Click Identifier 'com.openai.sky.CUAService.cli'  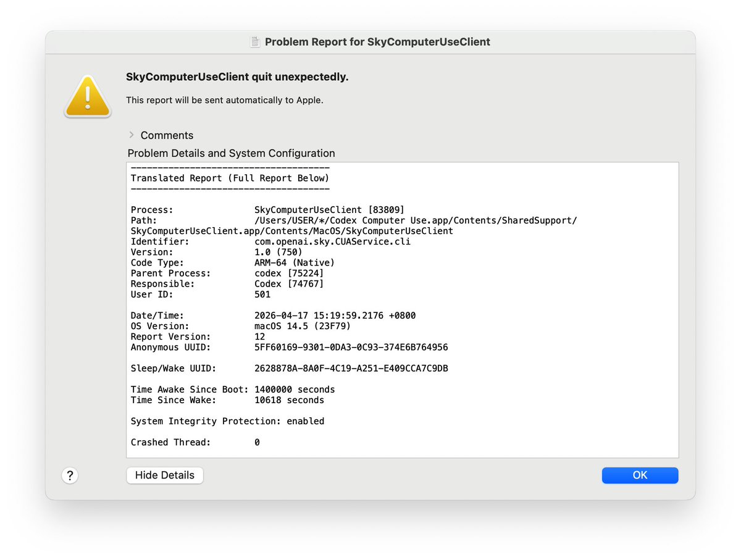(332, 241)
